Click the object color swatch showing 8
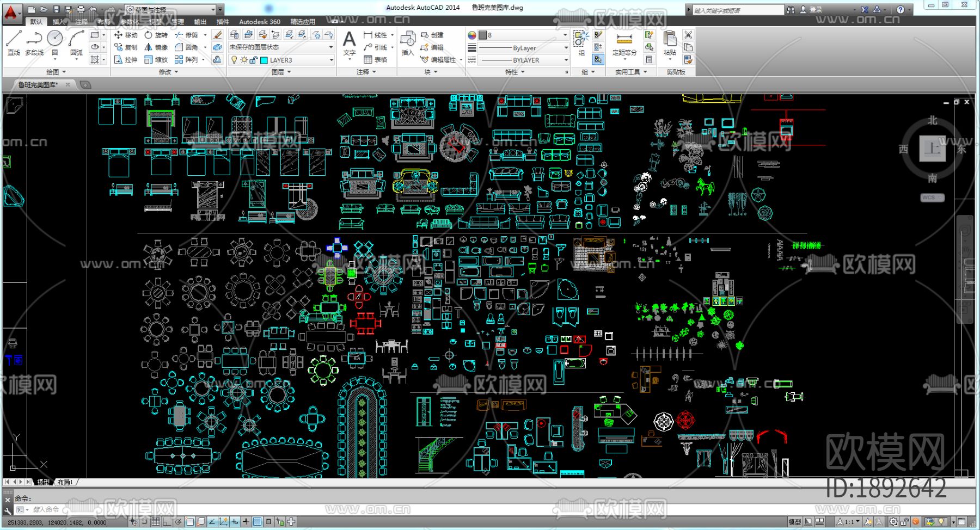Viewport: 980px width, 530px height. click(x=482, y=35)
